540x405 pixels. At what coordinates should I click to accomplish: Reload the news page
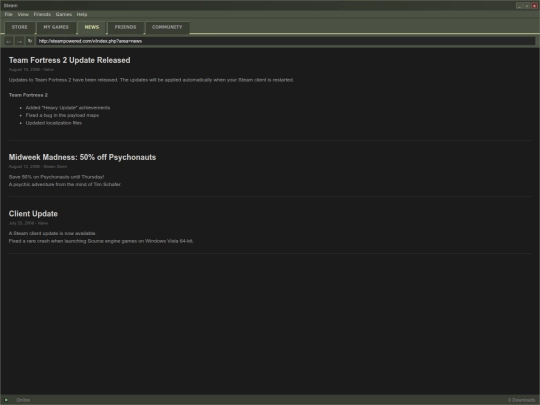tap(30, 41)
